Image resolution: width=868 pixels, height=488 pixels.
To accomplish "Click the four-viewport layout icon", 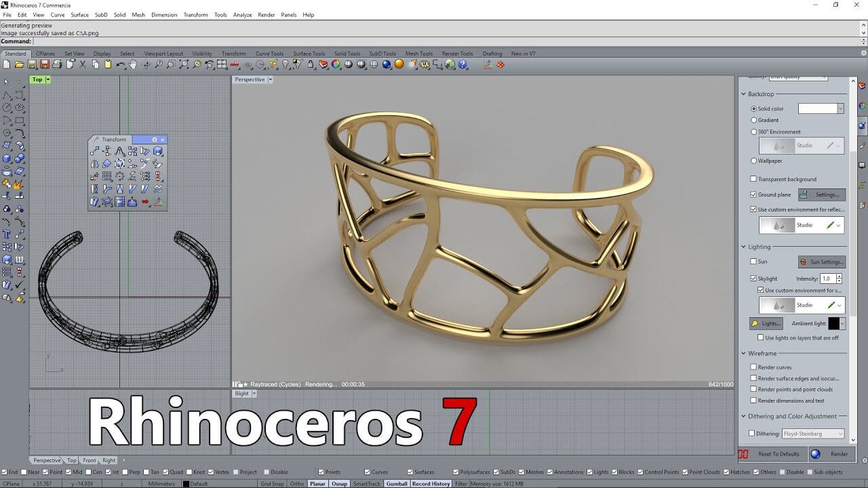I will (x=222, y=64).
